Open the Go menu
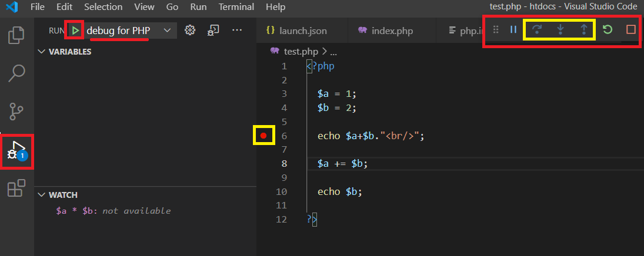The image size is (644, 256). tap(172, 7)
